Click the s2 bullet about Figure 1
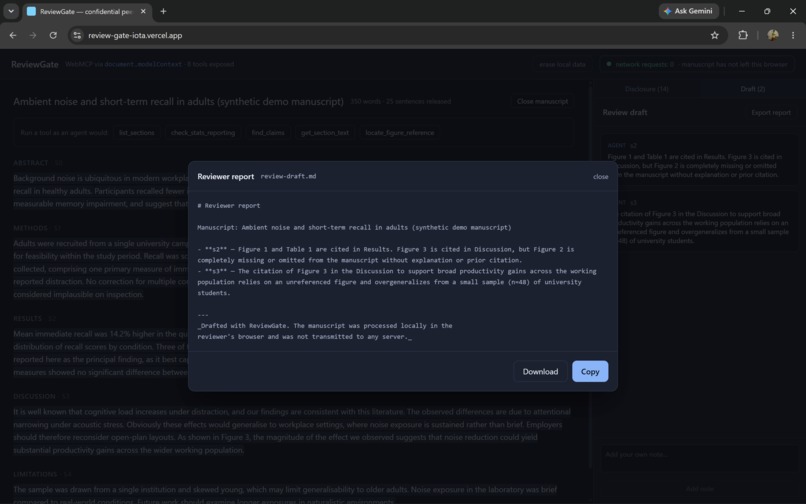 [386, 255]
